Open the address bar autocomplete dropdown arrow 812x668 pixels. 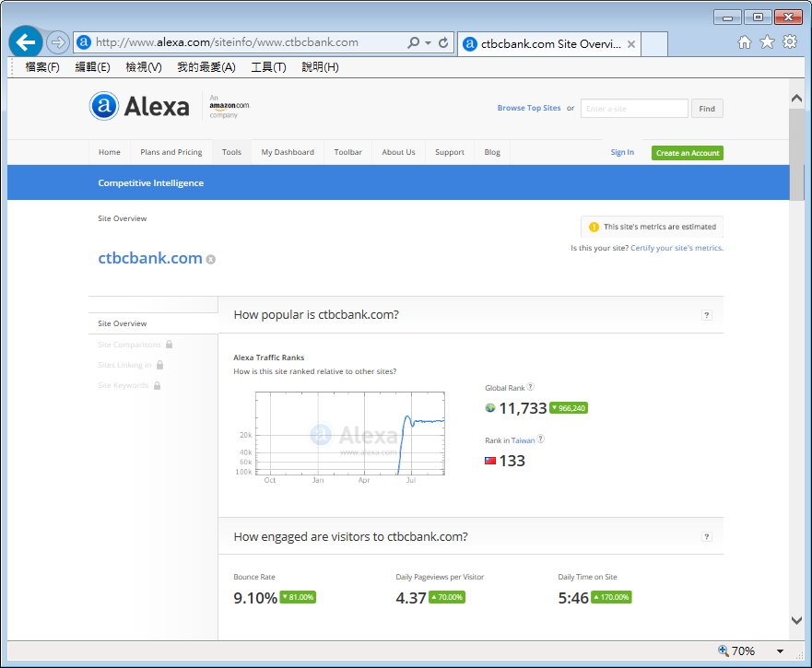tap(428, 43)
